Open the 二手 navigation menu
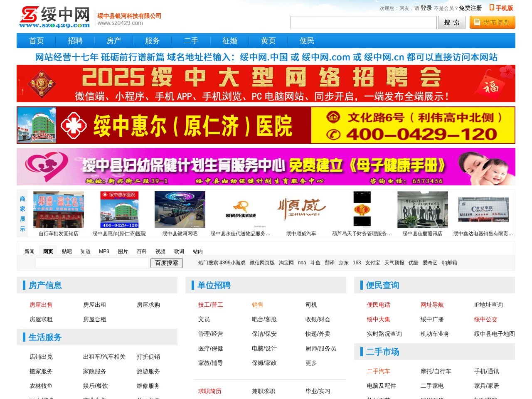 click(192, 41)
